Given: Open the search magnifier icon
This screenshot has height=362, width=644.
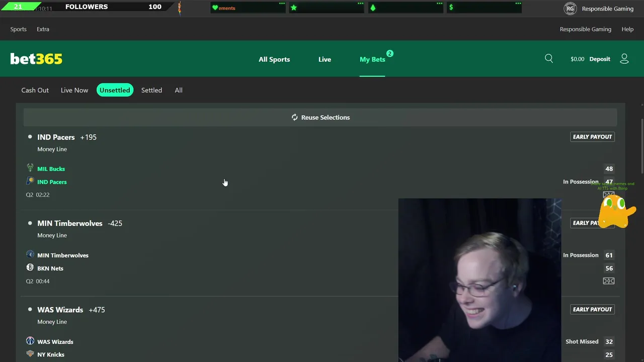Looking at the screenshot, I should (x=549, y=59).
